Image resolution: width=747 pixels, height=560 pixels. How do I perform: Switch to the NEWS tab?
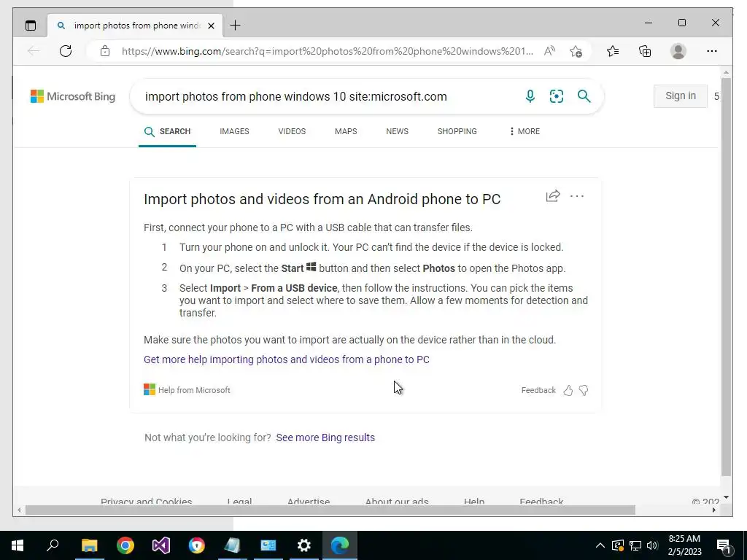coord(398,131)
